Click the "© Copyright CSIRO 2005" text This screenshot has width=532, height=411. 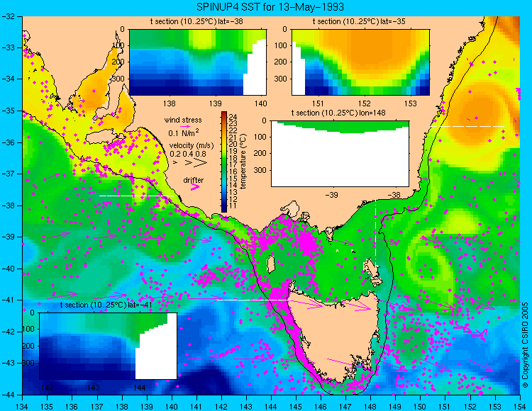tap(525, 345)
